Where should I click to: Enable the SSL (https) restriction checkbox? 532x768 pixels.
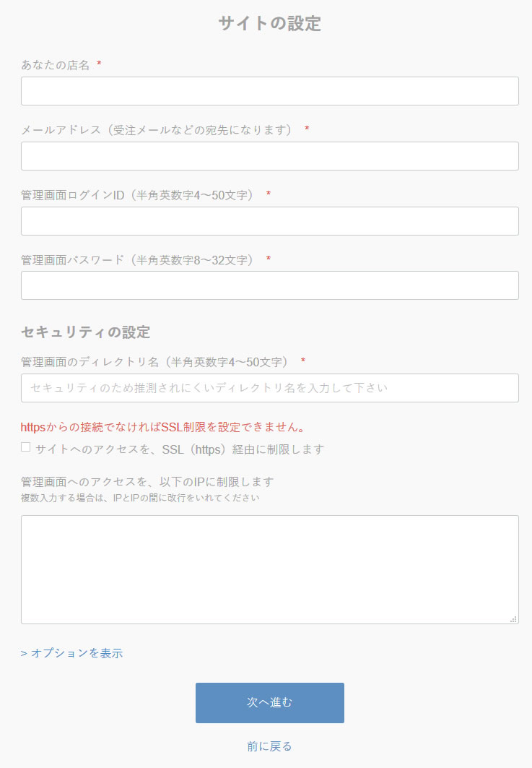tap(25, 447)
